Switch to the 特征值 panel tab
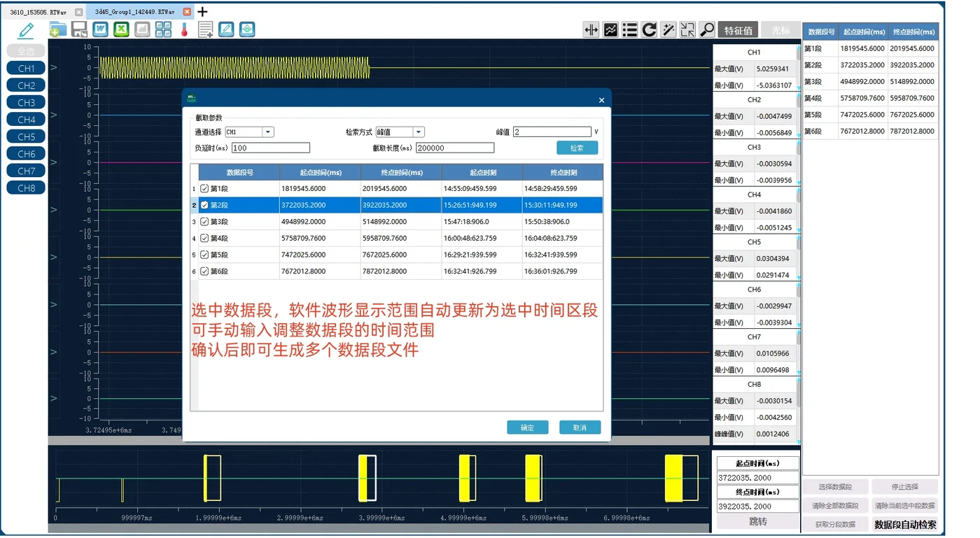Image resolution: width=980 pixels, height=538 pixels. pos(738,30)
